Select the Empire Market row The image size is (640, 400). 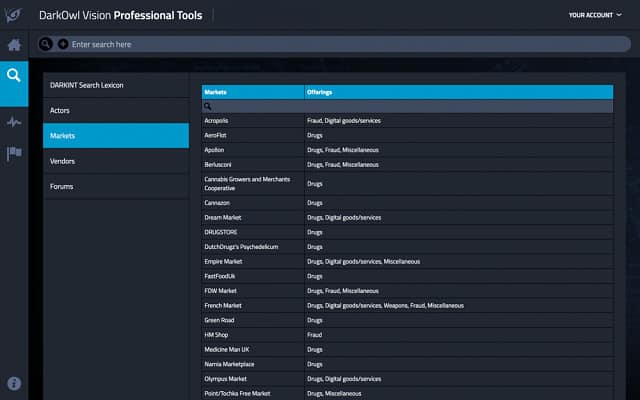pyautogui.click(x=407, y=262)
